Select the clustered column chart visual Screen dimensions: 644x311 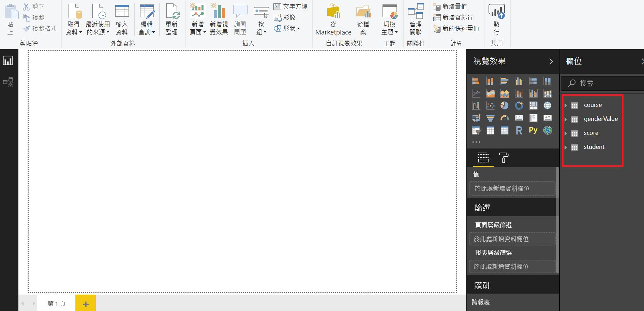[x=519, y=81]
